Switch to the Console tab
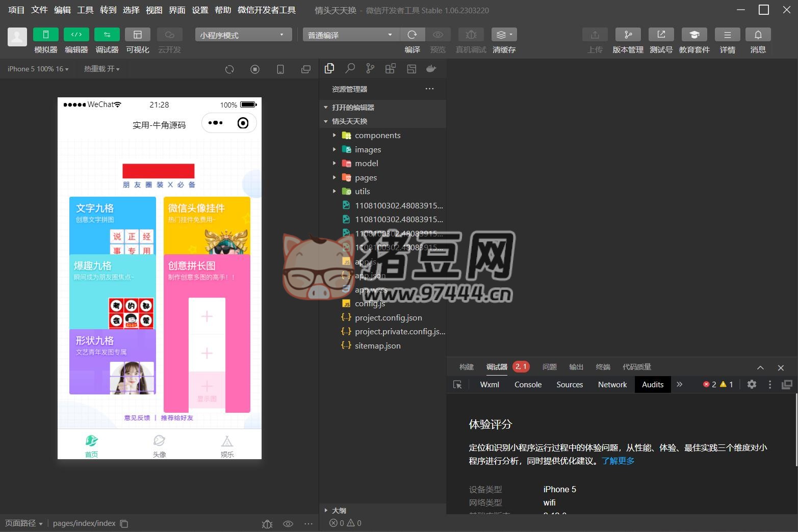This screenshot has width=798, height=532. pos(528,385)
